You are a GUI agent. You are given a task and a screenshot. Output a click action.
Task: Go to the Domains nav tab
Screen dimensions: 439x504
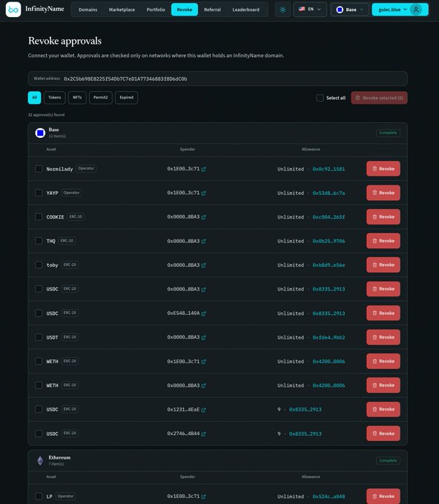(88, 10)
